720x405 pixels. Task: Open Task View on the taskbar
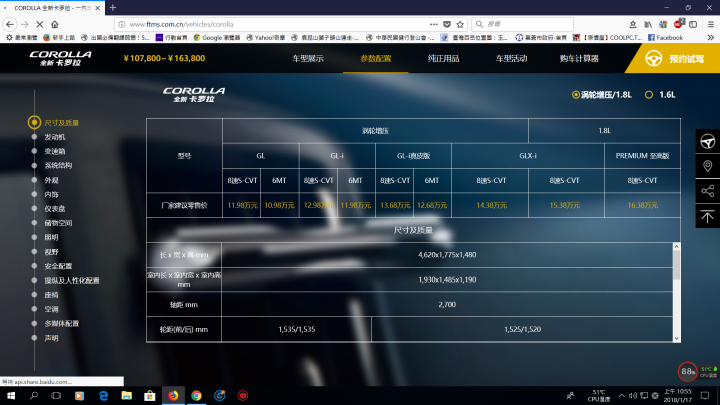[56, 395]
